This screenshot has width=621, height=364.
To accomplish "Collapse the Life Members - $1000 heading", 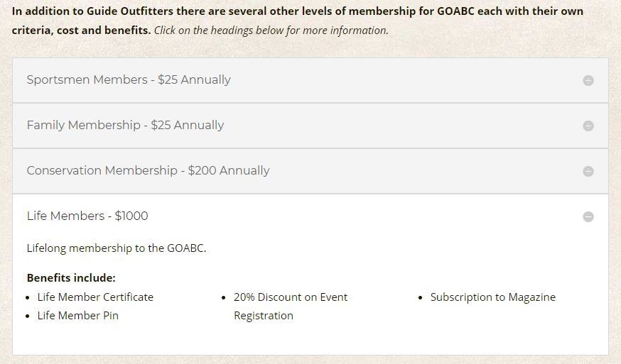I will pos(87,216).
